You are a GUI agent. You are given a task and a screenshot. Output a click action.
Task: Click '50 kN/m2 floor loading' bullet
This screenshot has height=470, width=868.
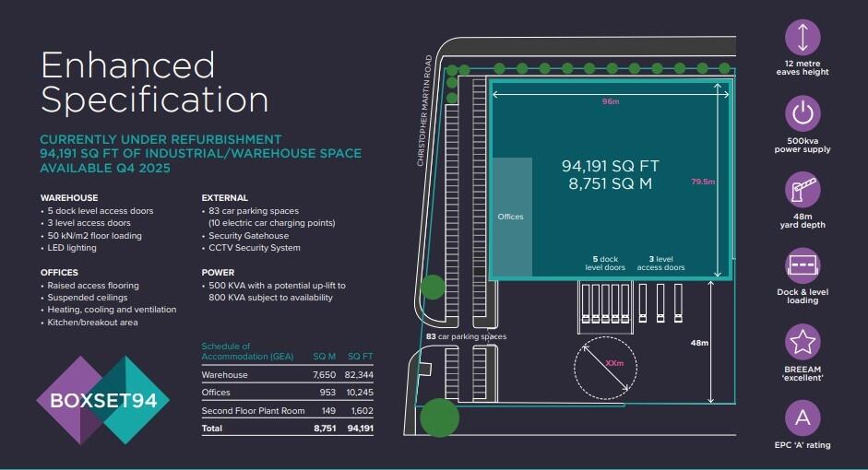(x=90, y=236)
